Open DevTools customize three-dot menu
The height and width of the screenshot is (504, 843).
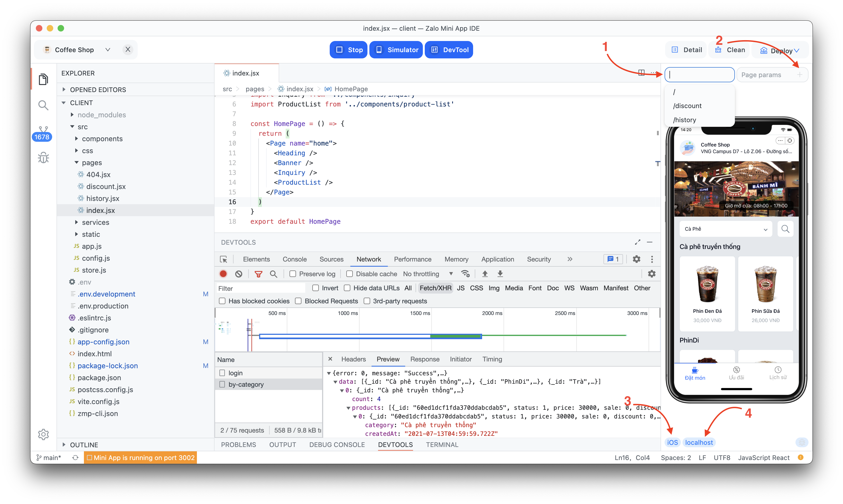click(652, 259)
